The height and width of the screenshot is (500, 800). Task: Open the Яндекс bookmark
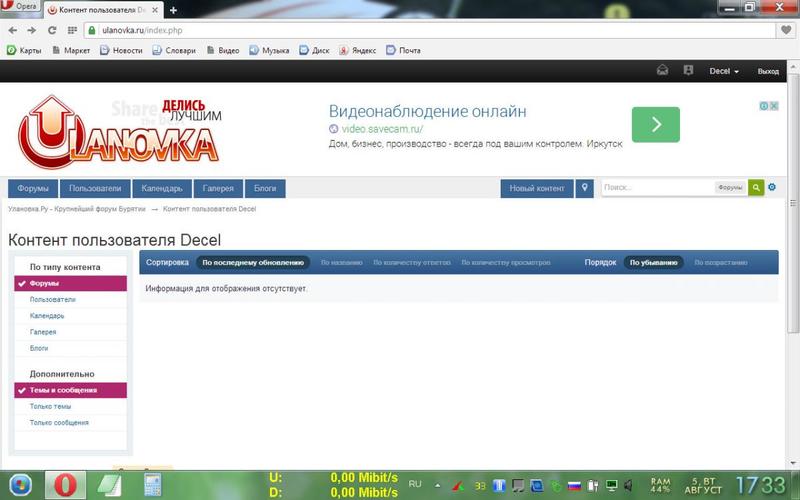(x=358, y=50)
